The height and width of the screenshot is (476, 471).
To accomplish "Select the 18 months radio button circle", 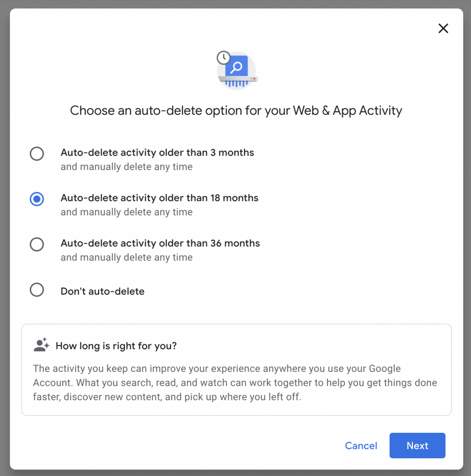I will [x=37, y=199].
